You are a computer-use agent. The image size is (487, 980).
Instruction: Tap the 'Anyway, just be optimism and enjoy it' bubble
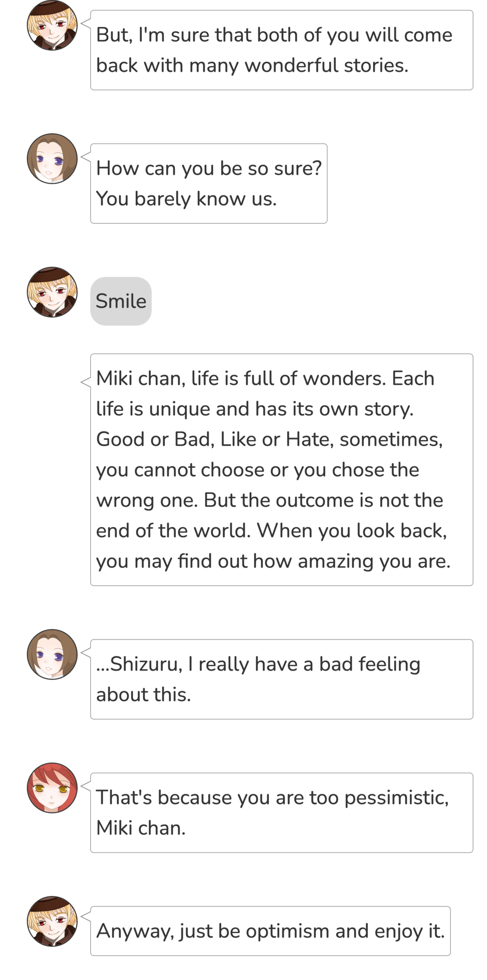coord(270,931)
